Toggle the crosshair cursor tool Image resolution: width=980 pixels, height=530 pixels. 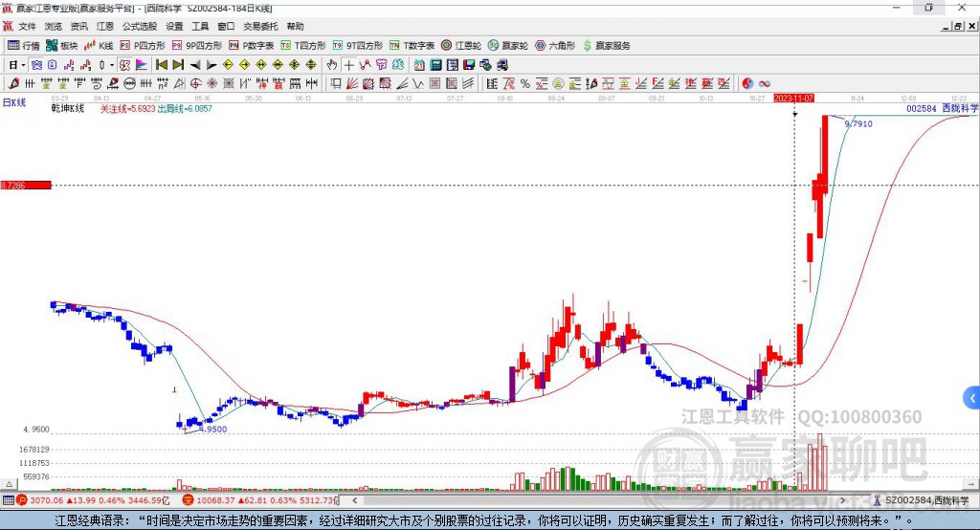[348, 65]
